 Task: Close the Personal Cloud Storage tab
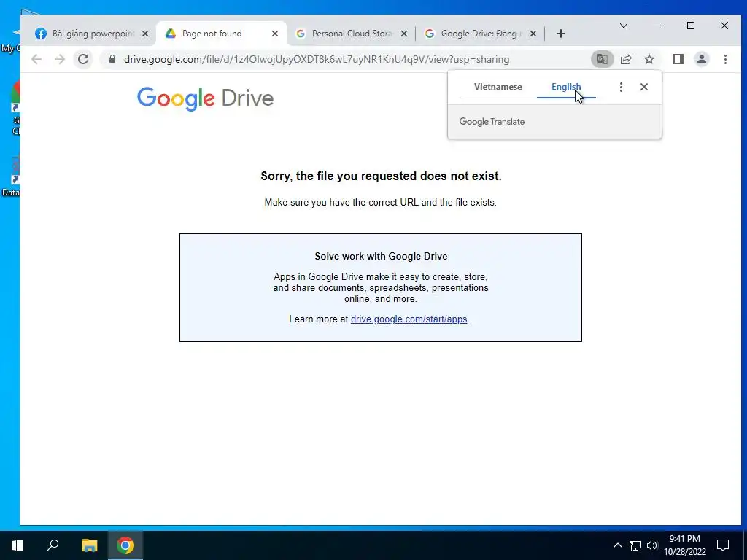(404, 34)
